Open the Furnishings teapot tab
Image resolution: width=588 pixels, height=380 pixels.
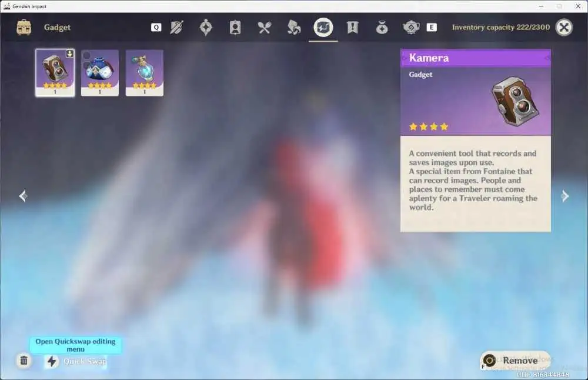point(411,28)
